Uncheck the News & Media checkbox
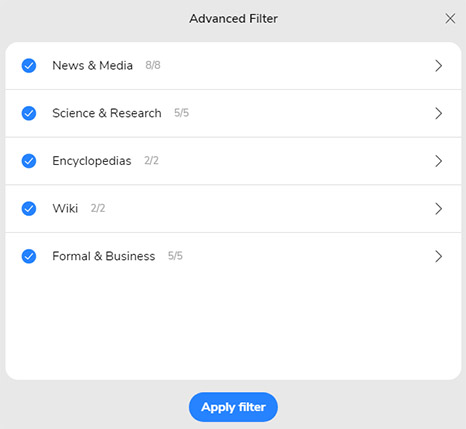Image resolution: width=466 pixels, height=429 pixels. click(29, 66)
